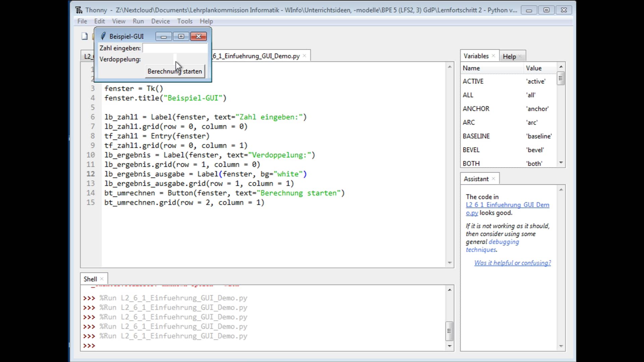Close the L2_6_1_Einfuehrung_GUI_Demo.py editor tab
Screen dimensions: 644x362
coord(304,56)
